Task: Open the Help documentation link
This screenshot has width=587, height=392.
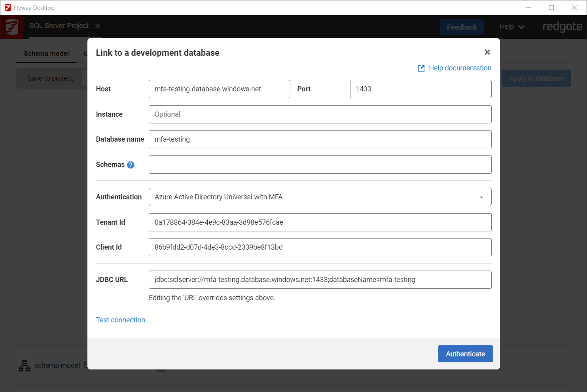Action: (460, 68)
